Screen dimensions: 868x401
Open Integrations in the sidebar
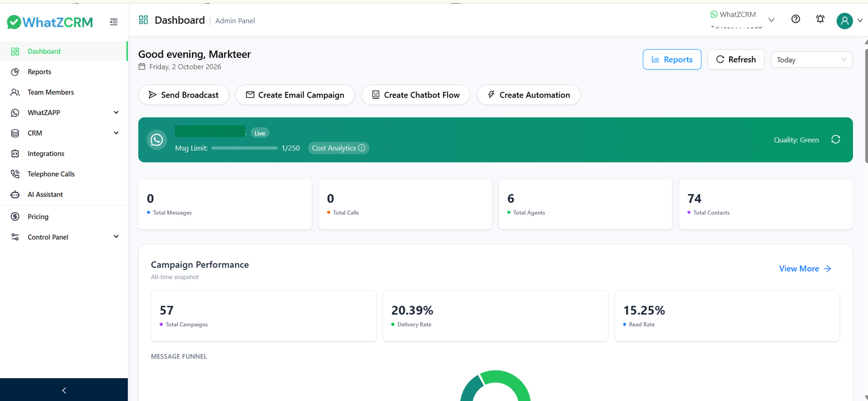[63, 153]
